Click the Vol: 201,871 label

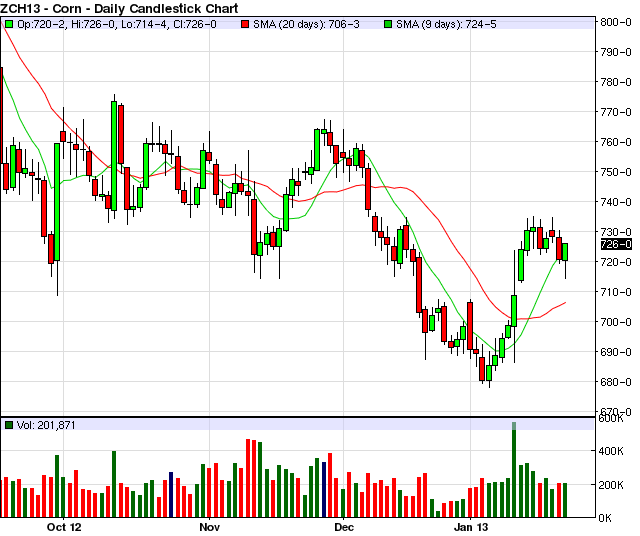pos(46,425)
